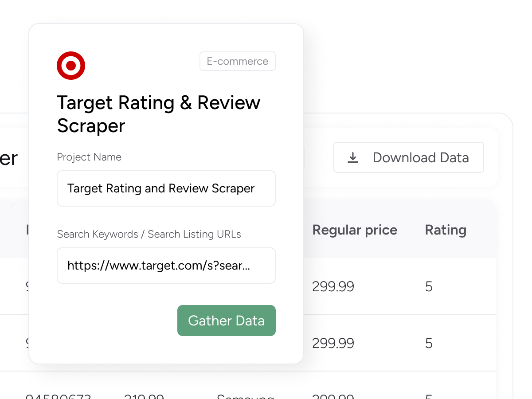This screenshot has width=532, height=399.
Task: Click the Target bullseye logo
Action: pos(71,66)
